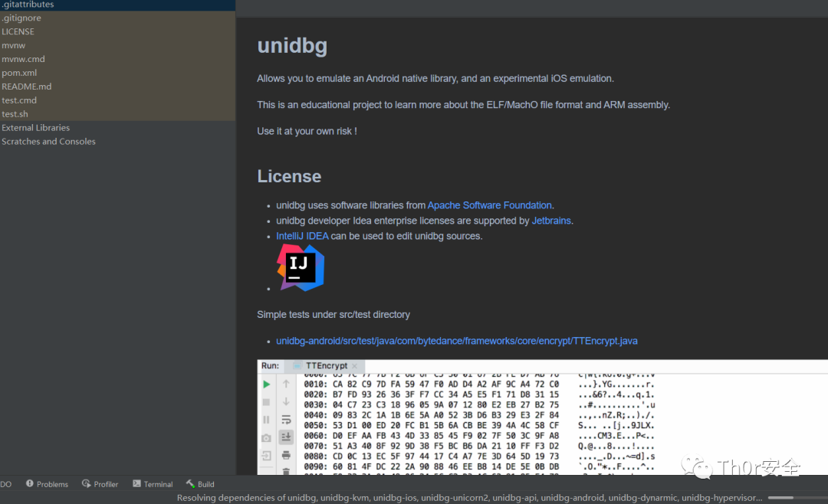
Task: Click the dependency resolving progress bar
Action: click(798, 498)
